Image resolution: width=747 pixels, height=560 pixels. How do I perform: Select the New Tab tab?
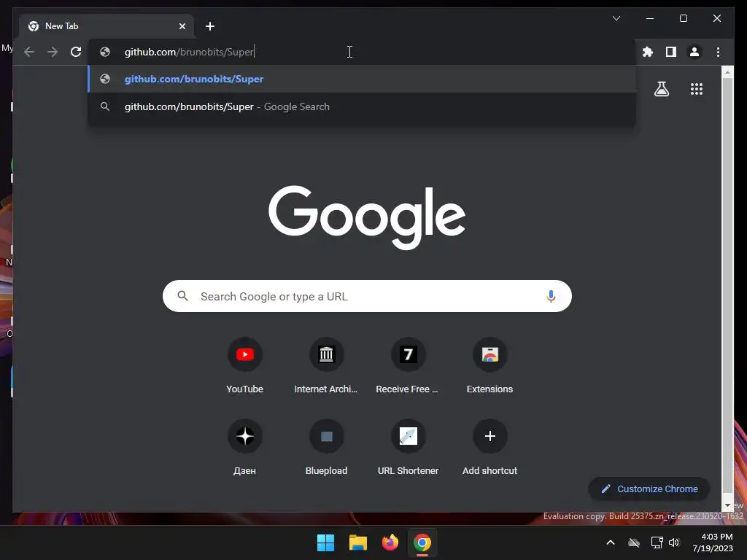[107, 26]
